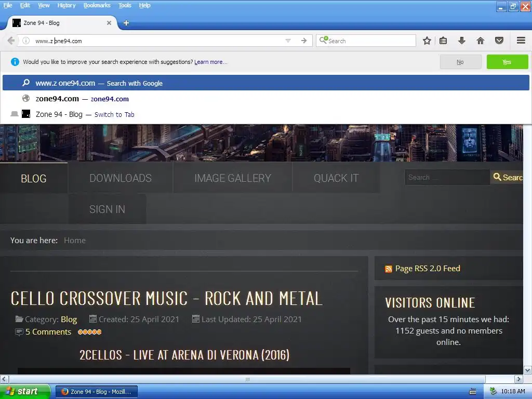Viewport: 532px width, 399px height.
Task: Accept search suggestions with Yes
Action: [507, 62]
